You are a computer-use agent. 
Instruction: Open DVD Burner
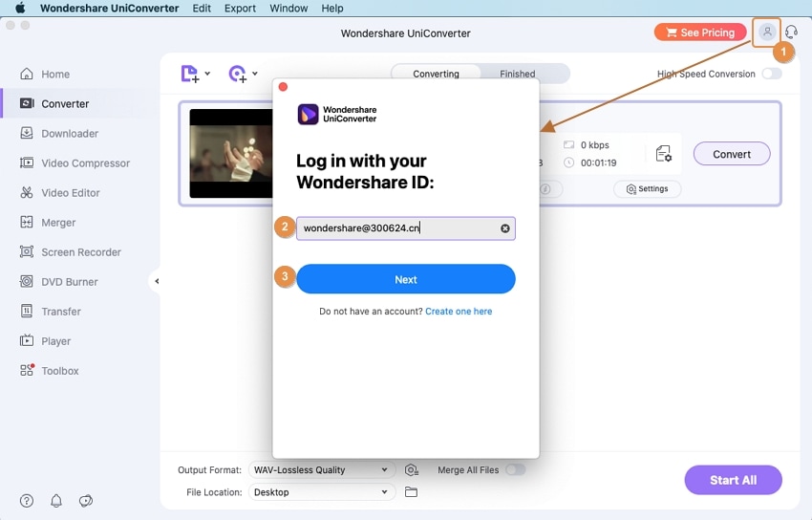[x=58, y=282]
